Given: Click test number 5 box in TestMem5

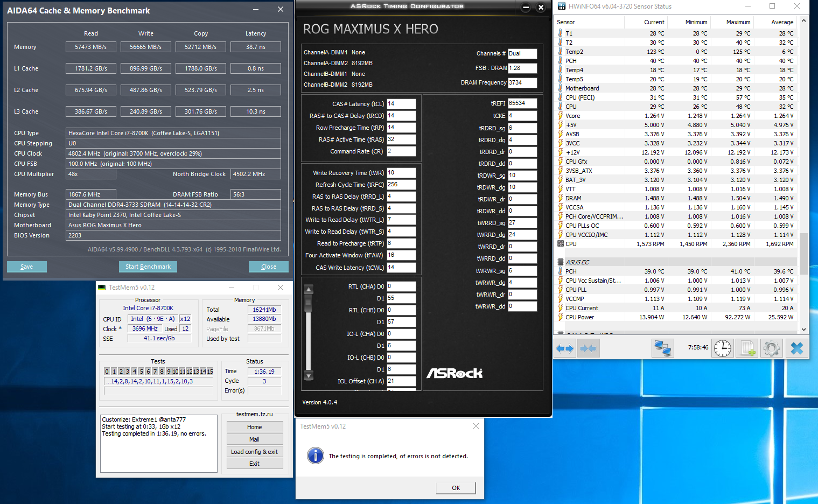Looking at the screenshot, I should coord(141,372).
